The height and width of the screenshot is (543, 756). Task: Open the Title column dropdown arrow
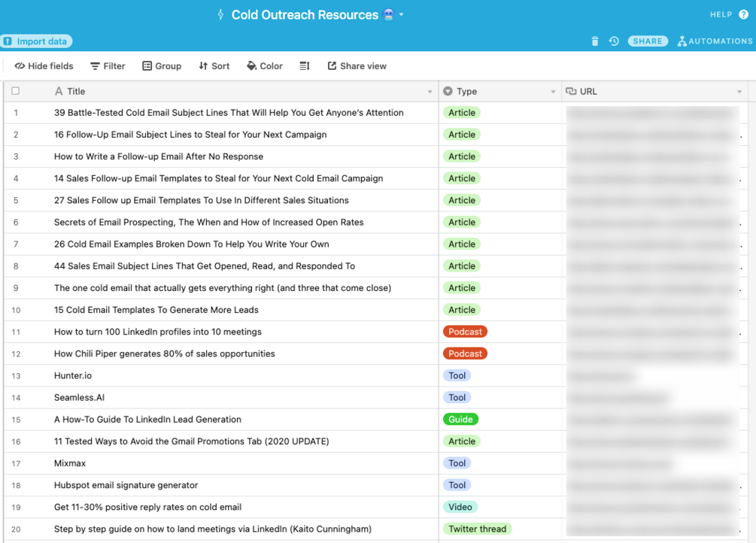[430, 92]
